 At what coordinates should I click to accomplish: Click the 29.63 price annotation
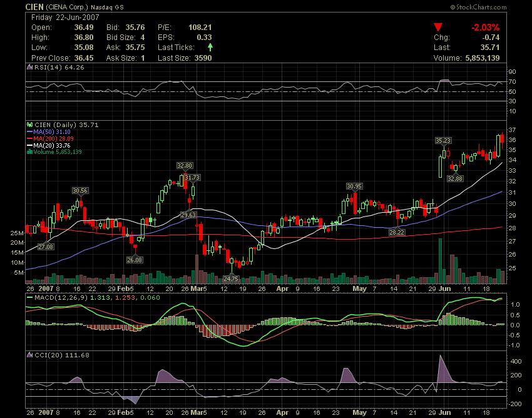coord(188,215)
